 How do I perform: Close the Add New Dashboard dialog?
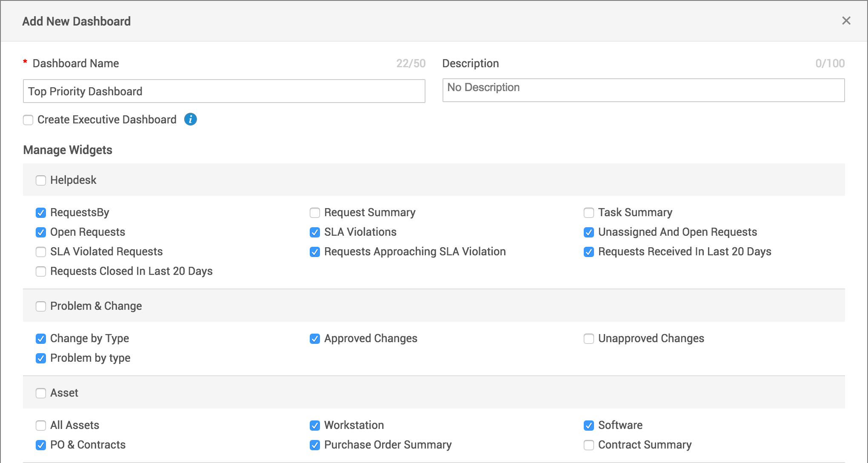846,21
